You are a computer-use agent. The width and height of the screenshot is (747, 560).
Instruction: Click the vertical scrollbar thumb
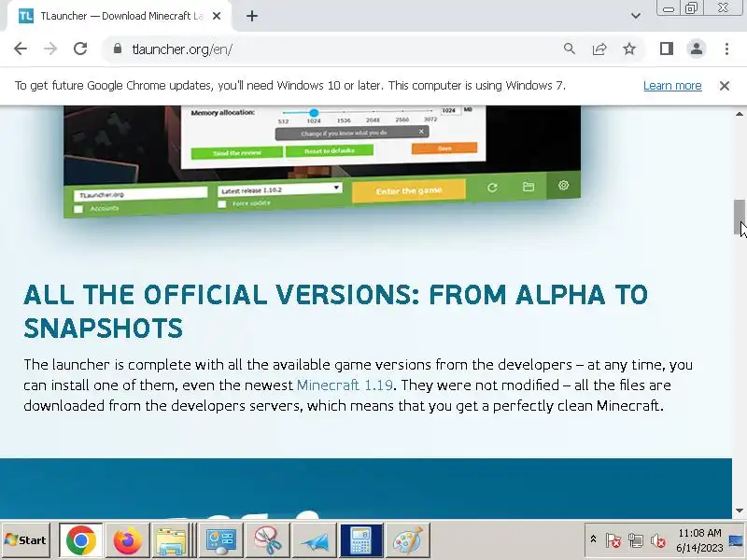point(739,217)
